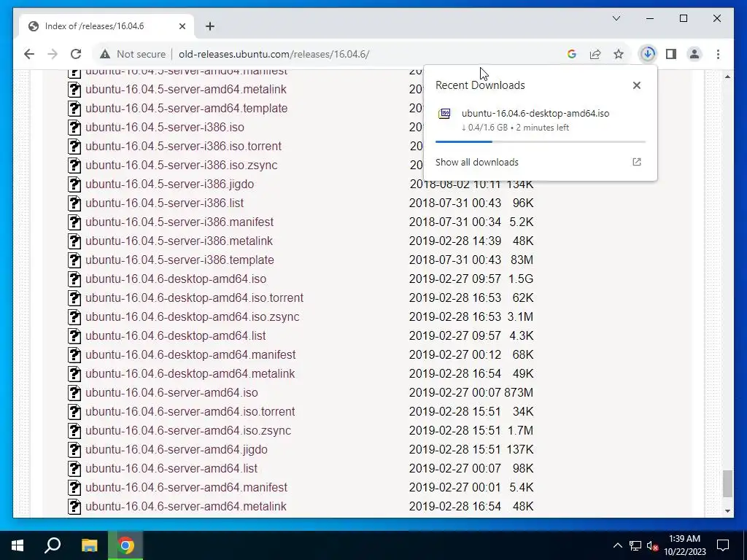Open the side panel icon
Image resolution: width=747 pixels, height=560 pixels.
pyautogui.click(x=671, y=54)
